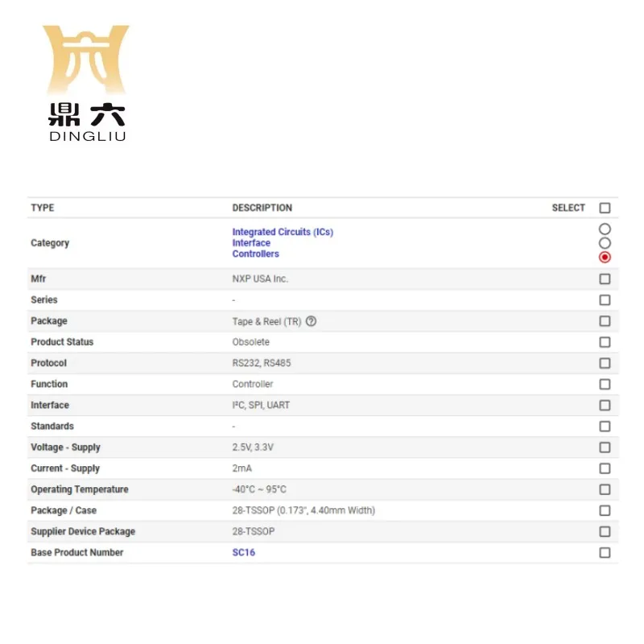Check the Package row checkbox
The width and height of the screenshot is (644, 644).
coord(605,320)
